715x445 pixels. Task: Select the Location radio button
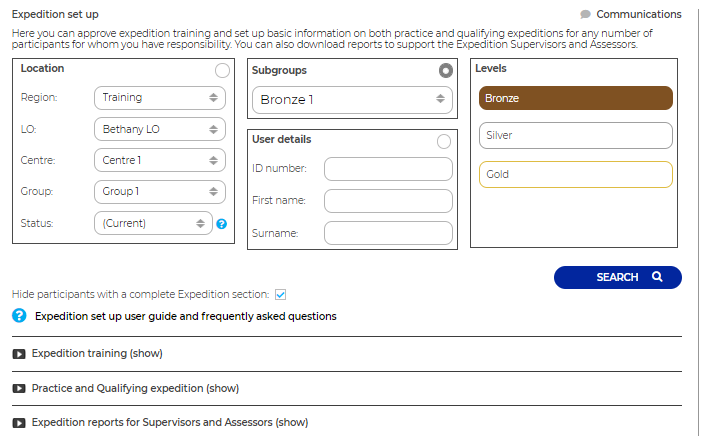[x=223, y=71]
